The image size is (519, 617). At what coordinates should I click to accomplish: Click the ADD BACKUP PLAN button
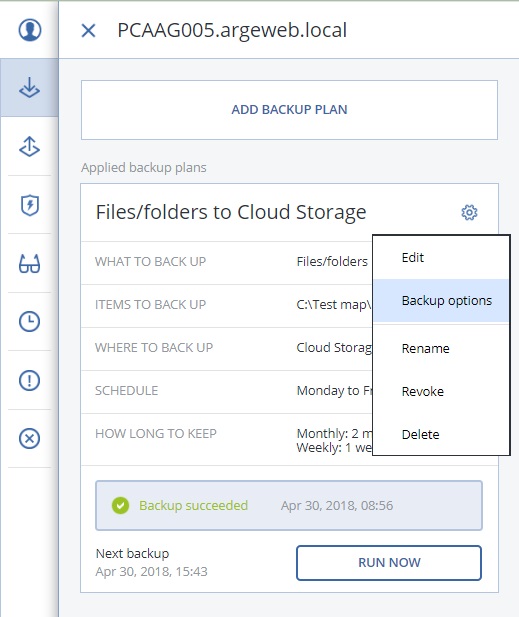click(x=289, y=110)
